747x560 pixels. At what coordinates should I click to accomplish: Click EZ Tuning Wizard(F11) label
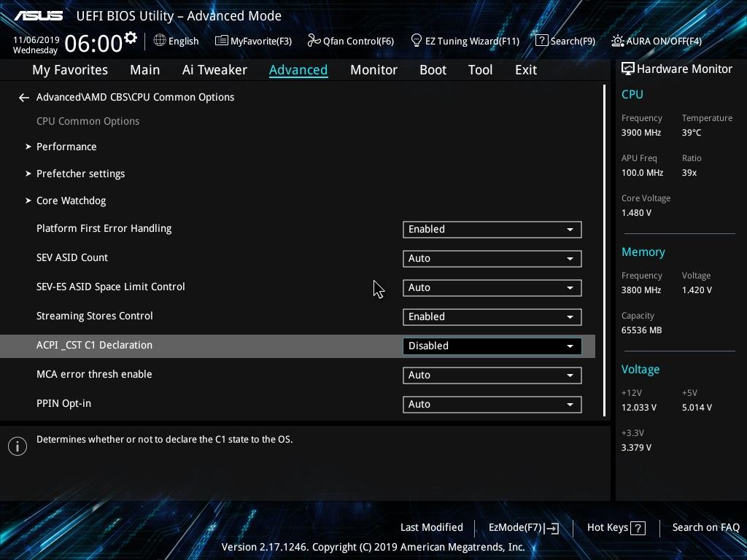[472, 41]
